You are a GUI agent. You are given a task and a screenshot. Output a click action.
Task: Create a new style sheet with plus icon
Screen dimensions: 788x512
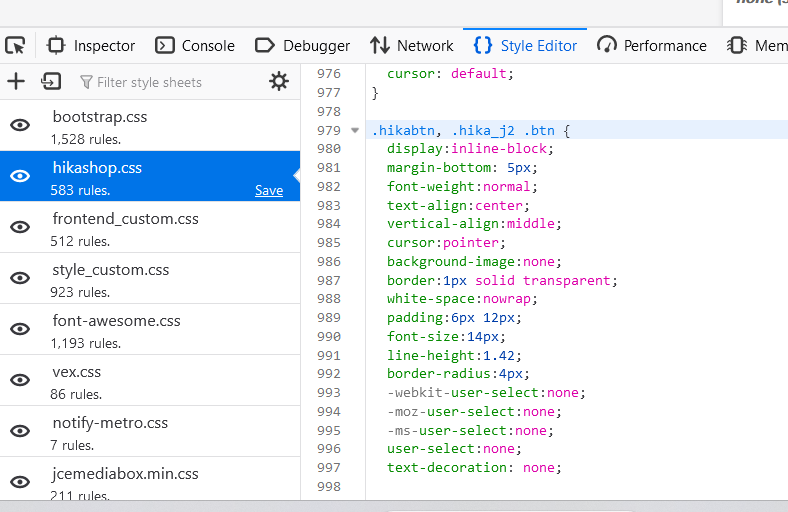(16, 82)
